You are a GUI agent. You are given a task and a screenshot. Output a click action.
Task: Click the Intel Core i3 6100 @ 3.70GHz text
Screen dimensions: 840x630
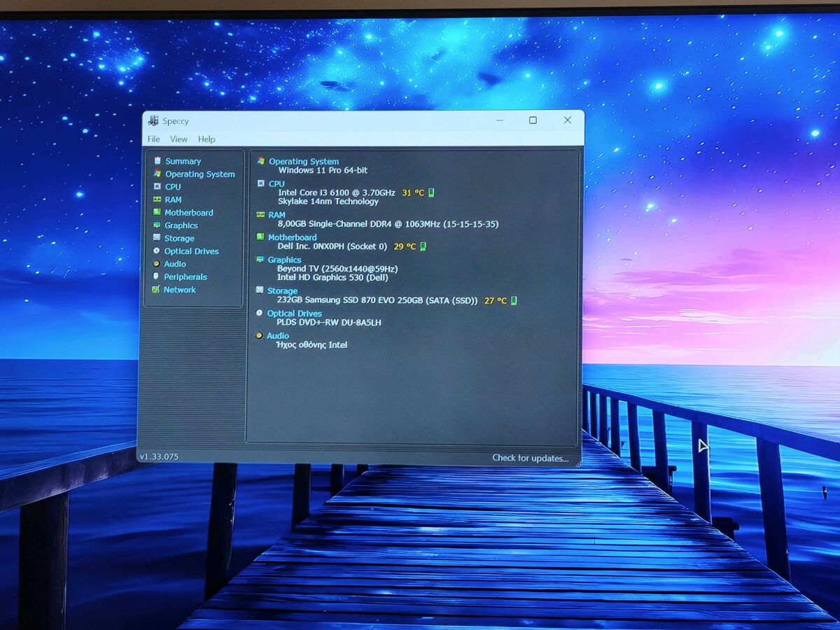coord(337,192)
